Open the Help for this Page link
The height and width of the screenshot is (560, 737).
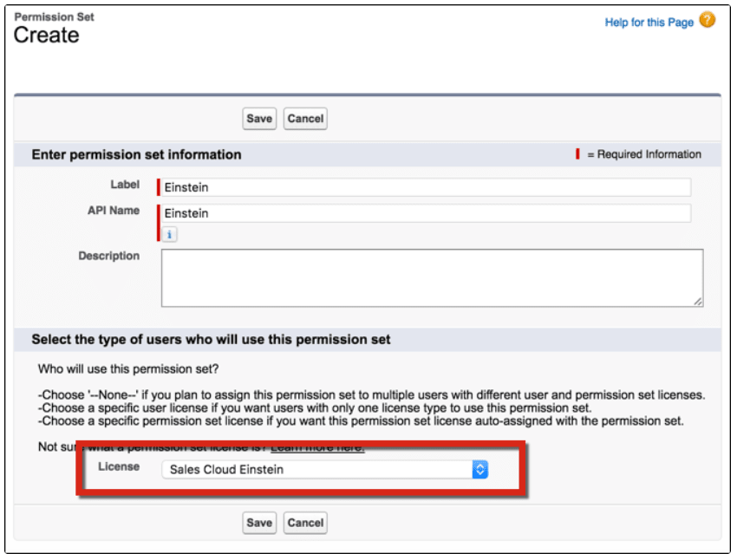tap(649, 22)
